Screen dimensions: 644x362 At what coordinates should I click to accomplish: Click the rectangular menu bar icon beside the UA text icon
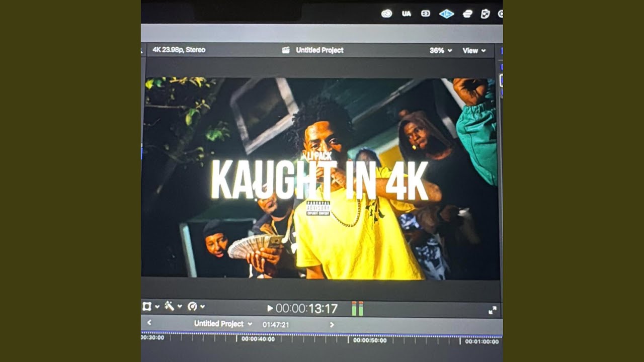(x=426, y=14)
